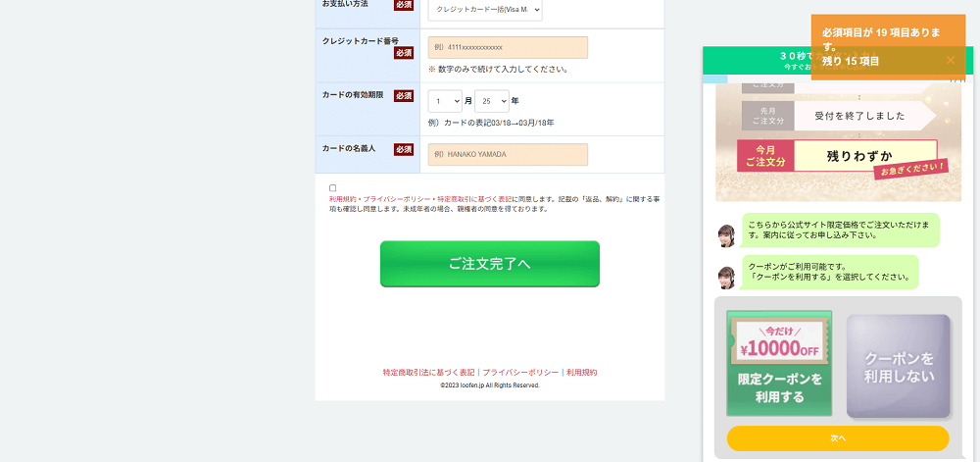Expand the card expiry year dropdown
This screenshot has height=462, width=980.
tap(491, 101)
